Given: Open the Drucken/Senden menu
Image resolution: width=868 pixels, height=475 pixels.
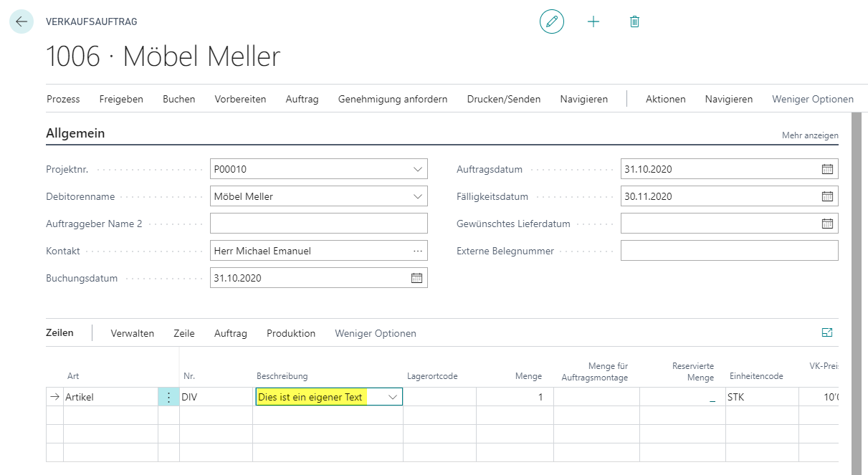Looking at the screenshot, I should pyautogui.click(x=504, y=100).
